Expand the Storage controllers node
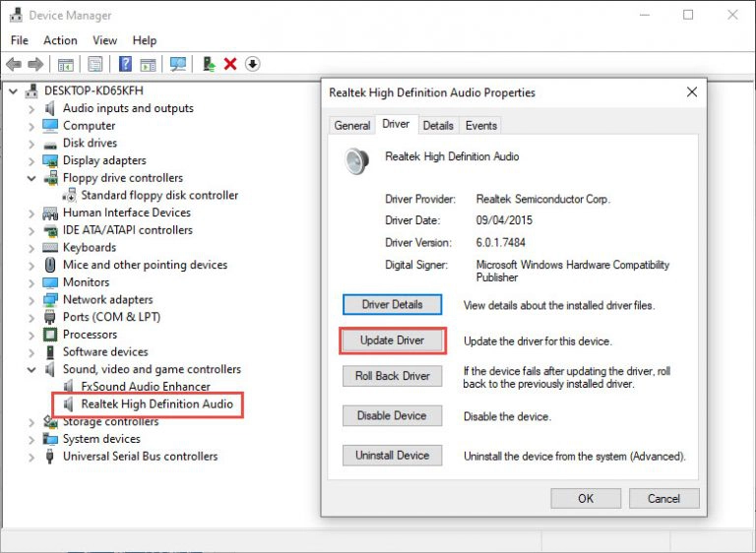 (x=31, y=422)
